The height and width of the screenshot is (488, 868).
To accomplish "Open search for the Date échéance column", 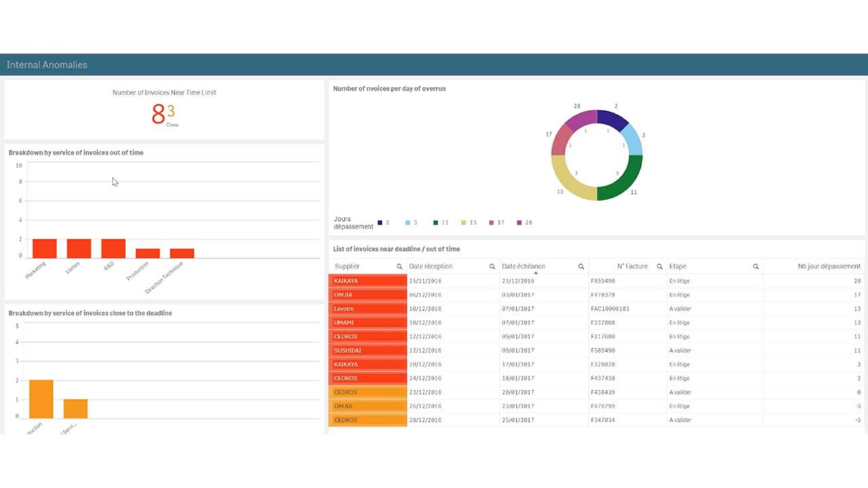I will [x=581, y=267].
